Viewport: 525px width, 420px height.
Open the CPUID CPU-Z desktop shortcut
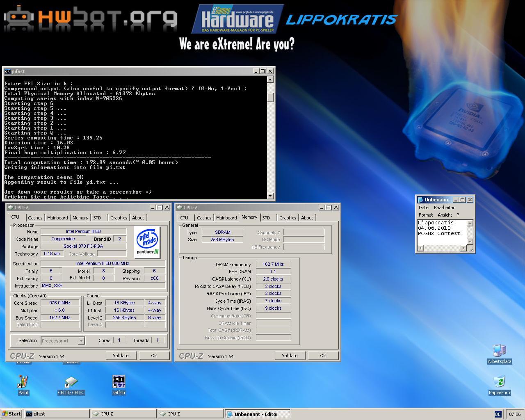point(71,386)
